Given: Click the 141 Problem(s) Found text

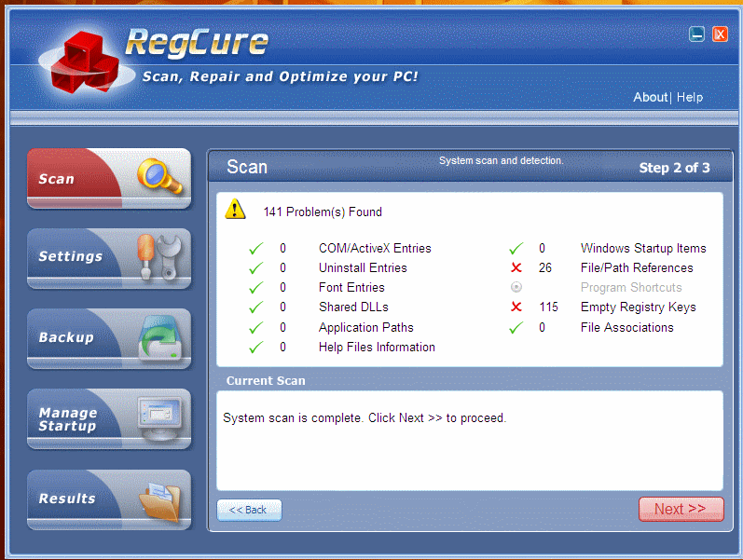Looking at the screenshot, I should click(323, 212).
